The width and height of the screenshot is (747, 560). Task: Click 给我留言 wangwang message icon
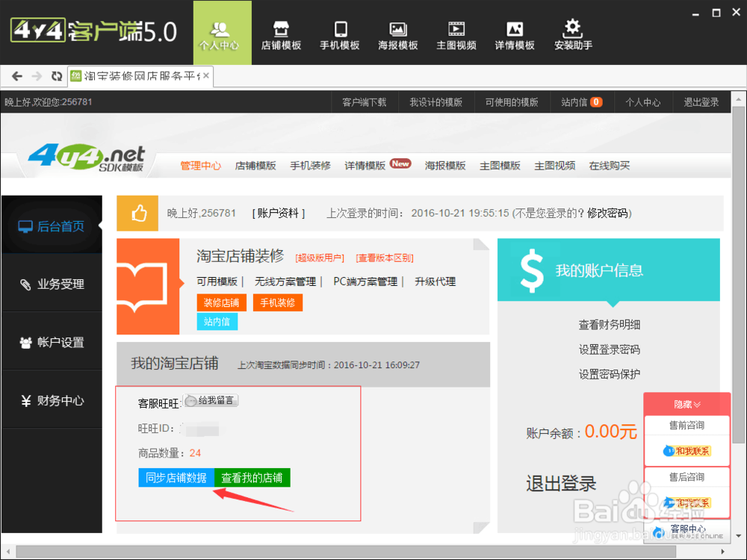(x=211, y=400)
